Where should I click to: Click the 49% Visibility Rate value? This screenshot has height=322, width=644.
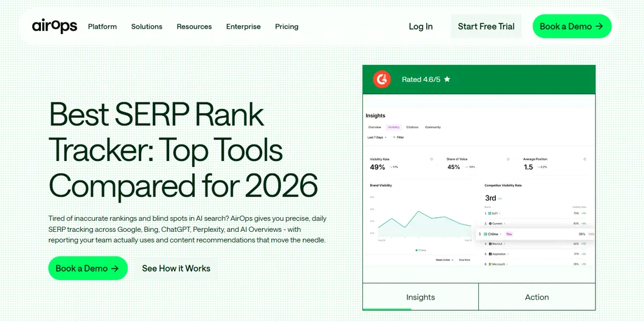(x=378, y=167)
